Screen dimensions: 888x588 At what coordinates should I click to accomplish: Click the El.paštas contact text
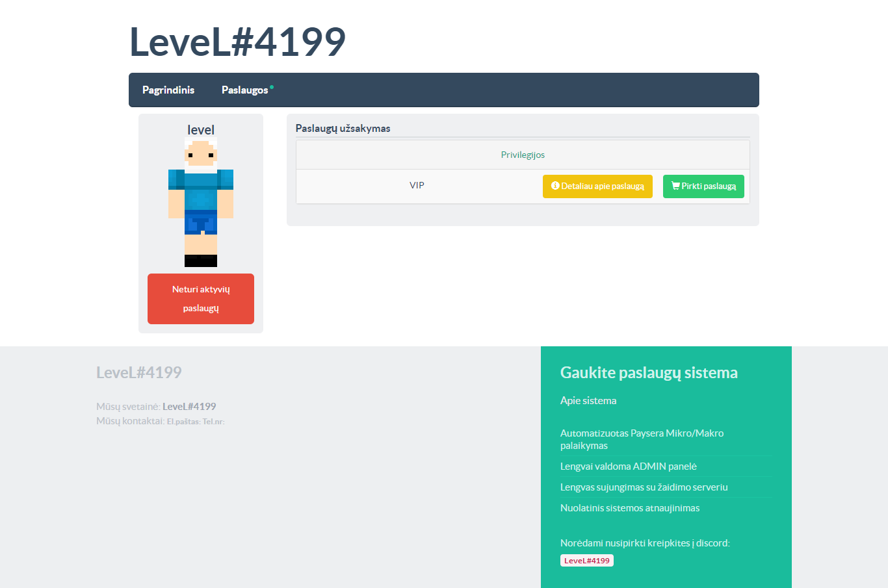click(184, 422)
